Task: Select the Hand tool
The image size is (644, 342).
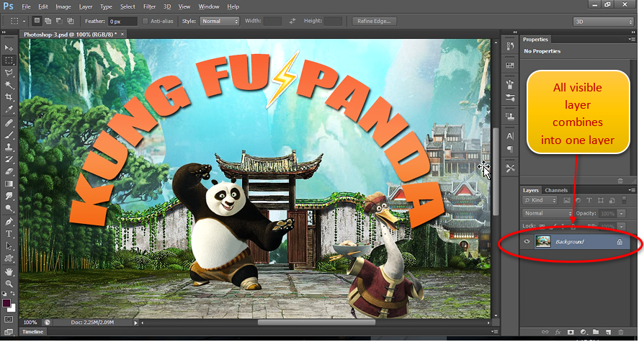Action: tap(9, 271)
